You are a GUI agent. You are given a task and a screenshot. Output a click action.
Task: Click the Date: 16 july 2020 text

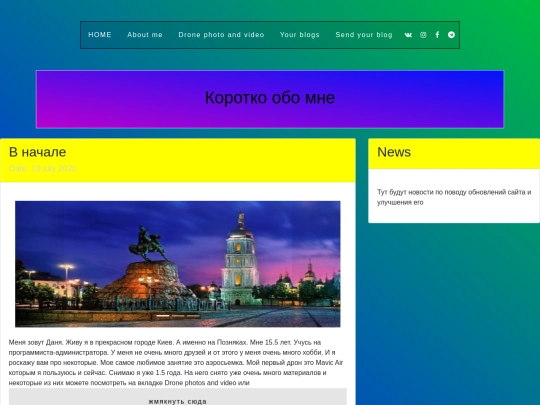tap(43, 168)
